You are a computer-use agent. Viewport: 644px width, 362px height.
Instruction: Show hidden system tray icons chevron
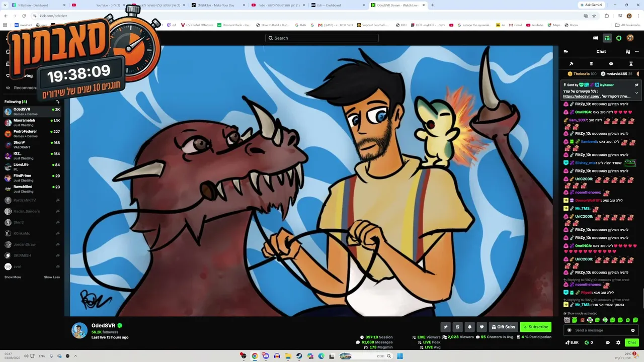tap(76, 356)
